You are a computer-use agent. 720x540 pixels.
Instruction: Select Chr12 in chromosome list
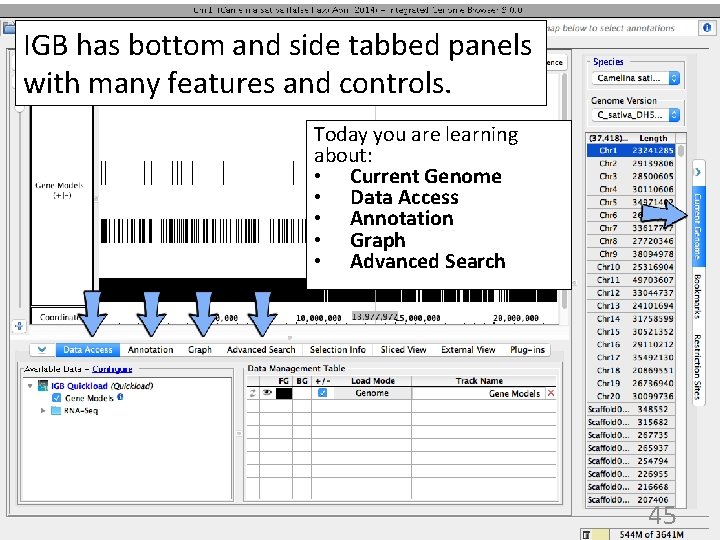click(630, 292)
